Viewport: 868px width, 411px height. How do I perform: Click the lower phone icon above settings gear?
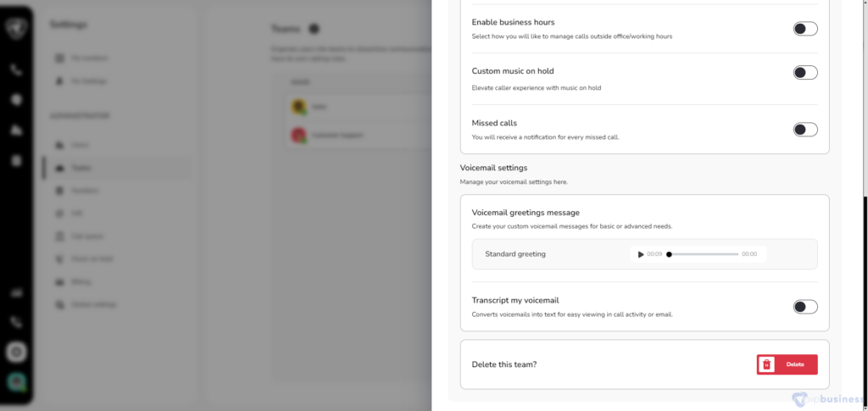(x=16, y=323)
